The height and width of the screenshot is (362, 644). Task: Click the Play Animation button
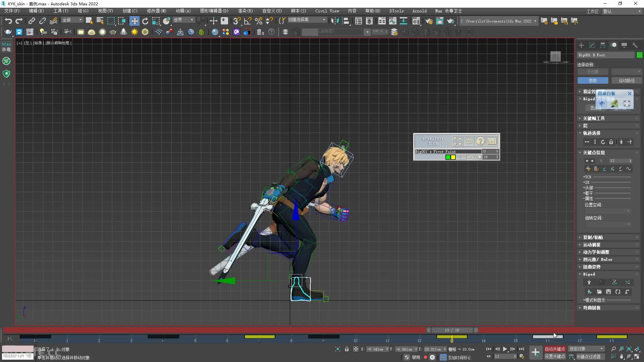pyautogui.click(x=505, y=349)
